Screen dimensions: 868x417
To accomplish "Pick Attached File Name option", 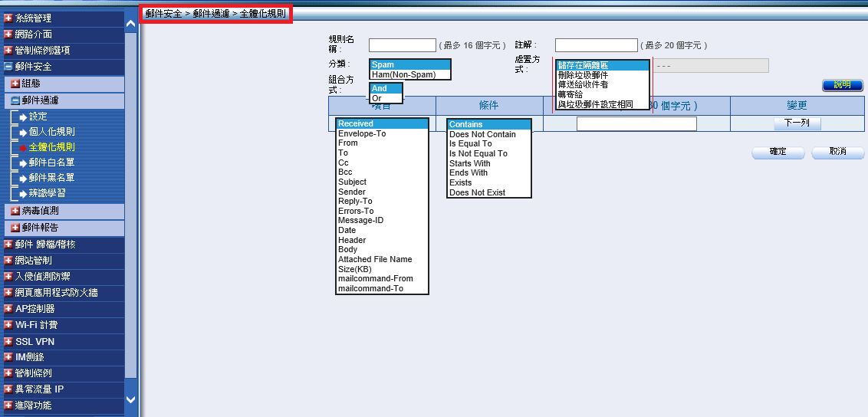I will click(x=382, y=259).
